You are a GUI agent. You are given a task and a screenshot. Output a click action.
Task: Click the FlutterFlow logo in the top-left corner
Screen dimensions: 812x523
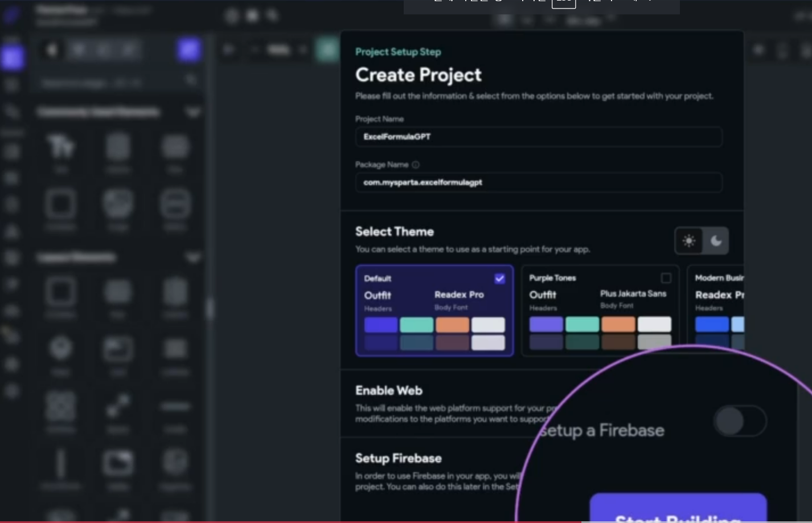(11, 14)
